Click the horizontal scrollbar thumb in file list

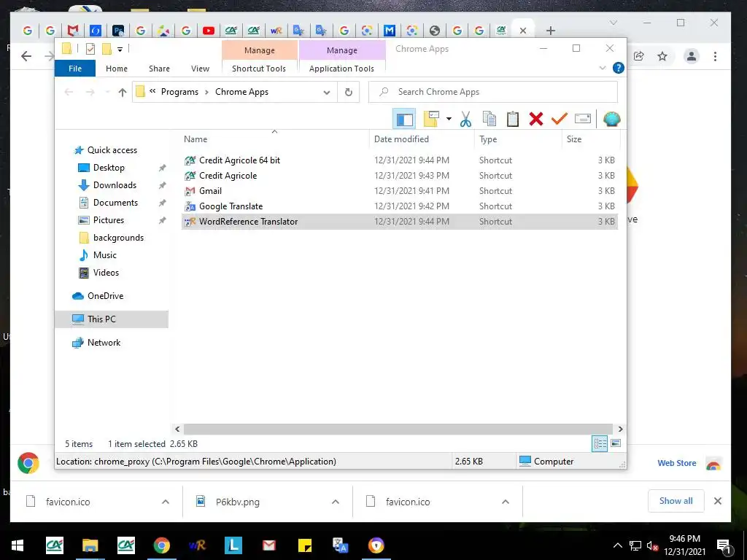398,429
